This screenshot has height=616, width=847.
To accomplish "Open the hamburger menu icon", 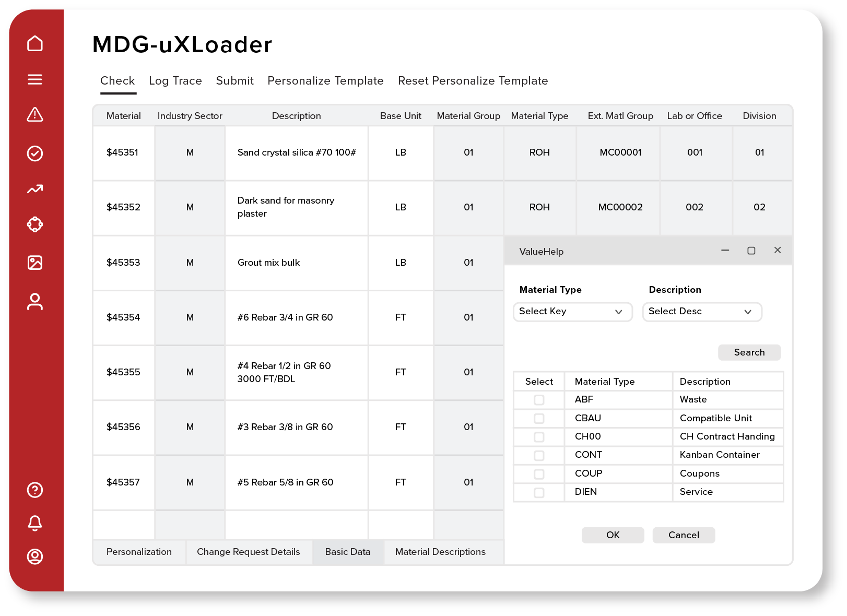I will pos(35,79).
